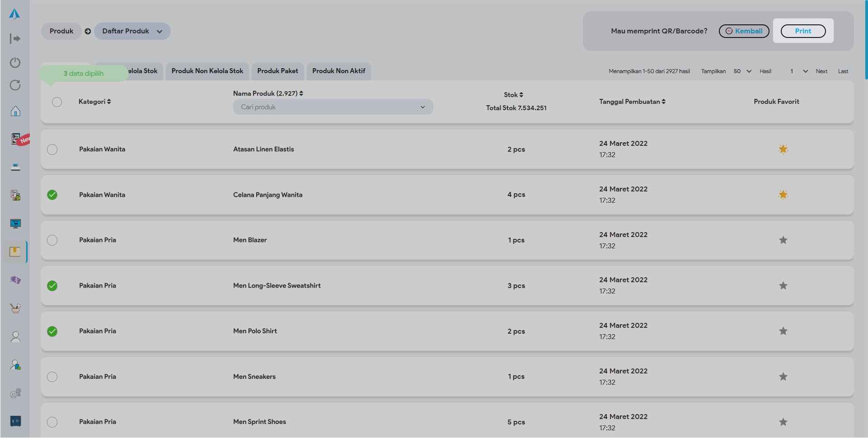Image resolution: width=868 pixels, height=438 pixels.
Task: Expand the sidebar with the arrow icon
Action: [15, 39]
